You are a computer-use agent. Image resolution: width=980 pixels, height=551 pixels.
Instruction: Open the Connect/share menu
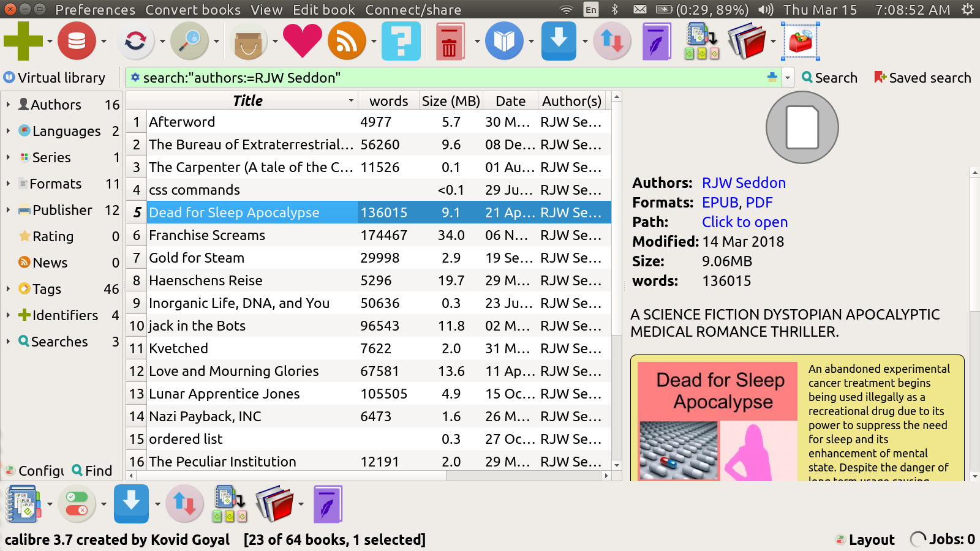(413, 10)
